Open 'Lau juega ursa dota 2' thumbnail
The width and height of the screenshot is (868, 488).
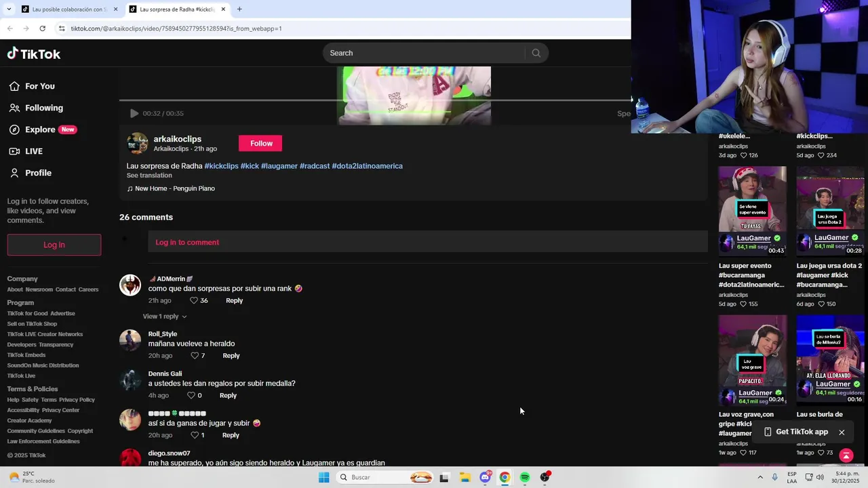(x=831, y=211)
